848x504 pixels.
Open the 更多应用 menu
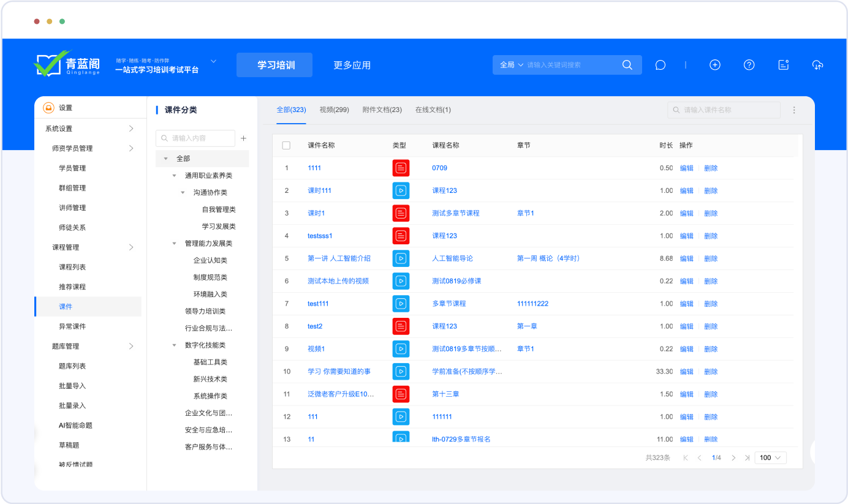pyautogui.click(x=352, y=65)
